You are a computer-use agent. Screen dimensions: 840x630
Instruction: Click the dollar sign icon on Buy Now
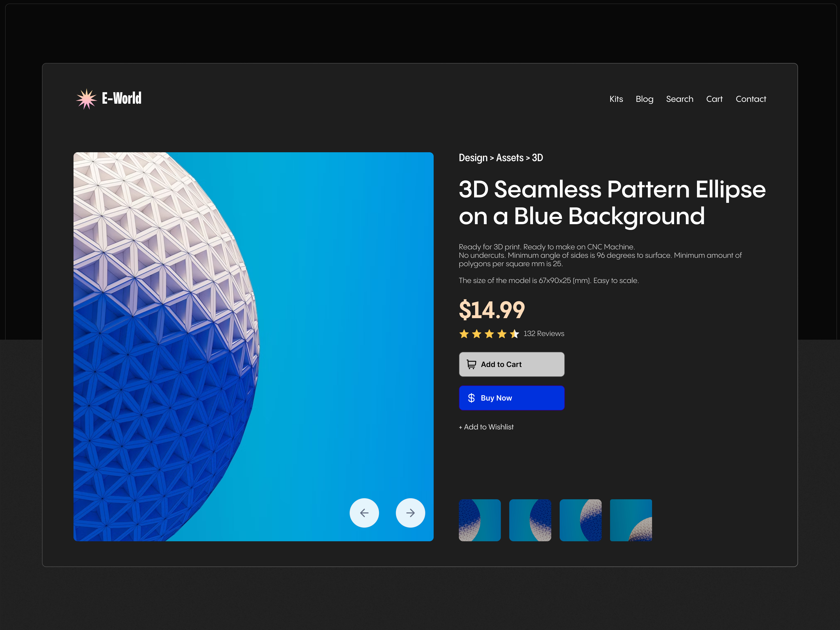point(471,398)
